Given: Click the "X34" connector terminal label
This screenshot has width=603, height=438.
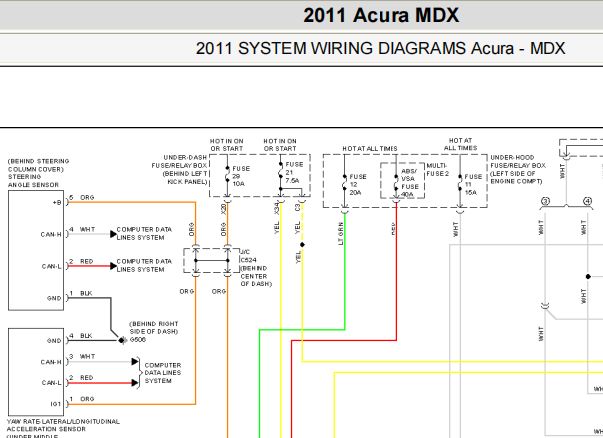Looking at the screenshot, I should (x=277, y=209).
